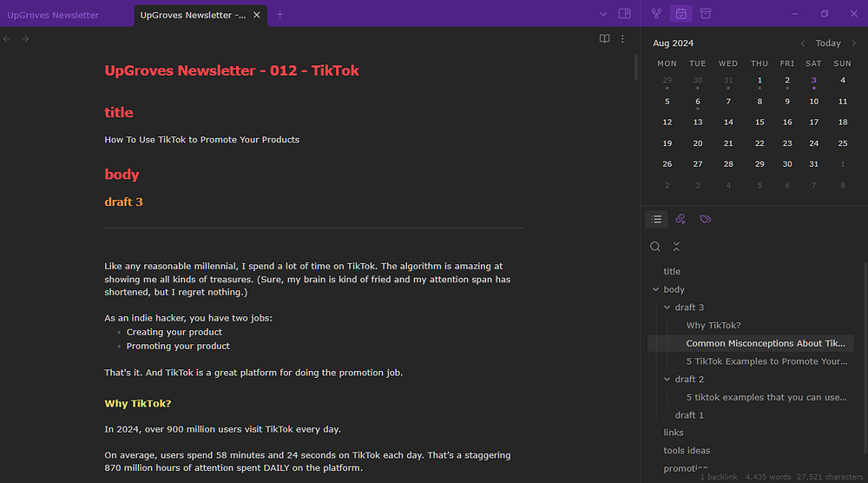Switch to reading view with book icon

click(604, 39)
